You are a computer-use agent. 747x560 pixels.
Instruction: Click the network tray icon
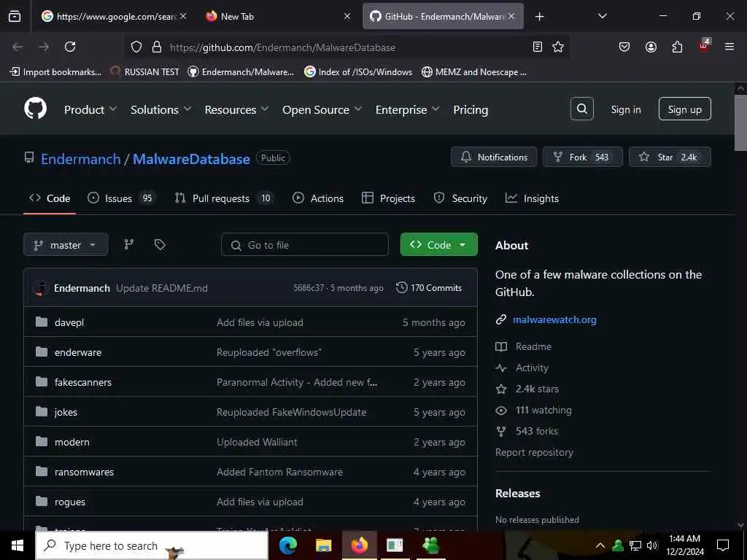click(x=635, y=545)
